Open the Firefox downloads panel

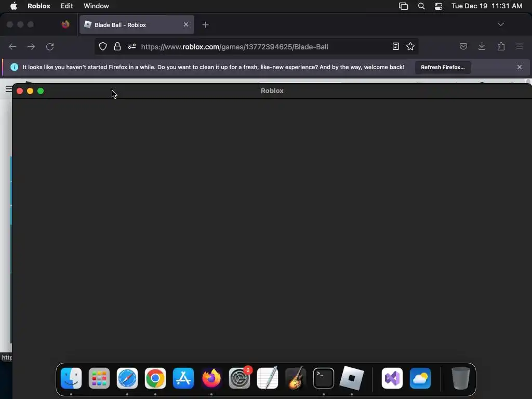(x=482, y=46)
